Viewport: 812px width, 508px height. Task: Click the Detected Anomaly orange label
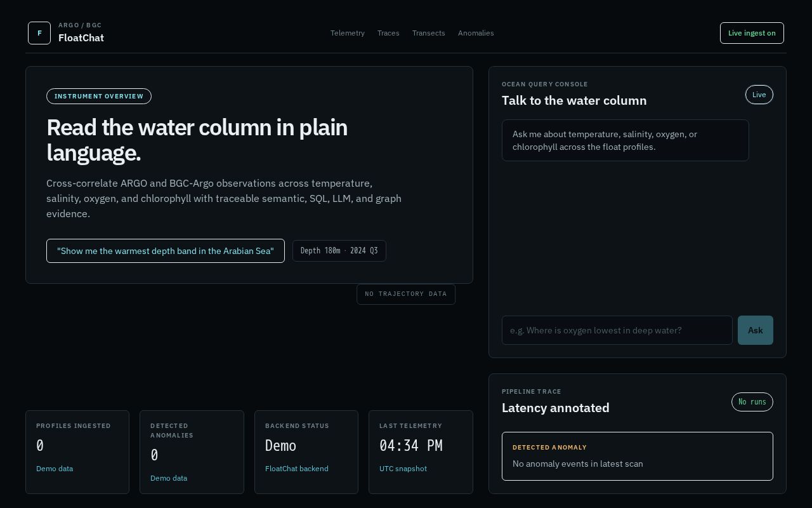coord(549,448)
